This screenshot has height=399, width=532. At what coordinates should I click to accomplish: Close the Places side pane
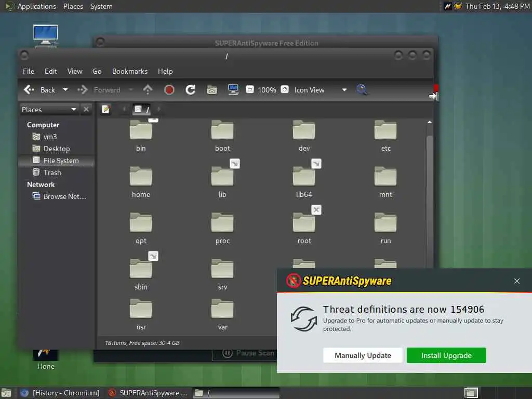click(x=86, y=109)
